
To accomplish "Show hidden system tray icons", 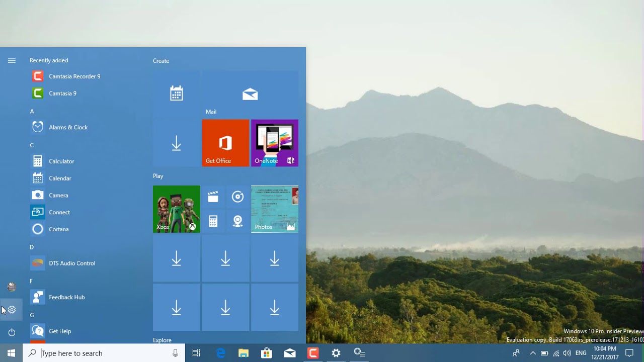I will point(533,353).
